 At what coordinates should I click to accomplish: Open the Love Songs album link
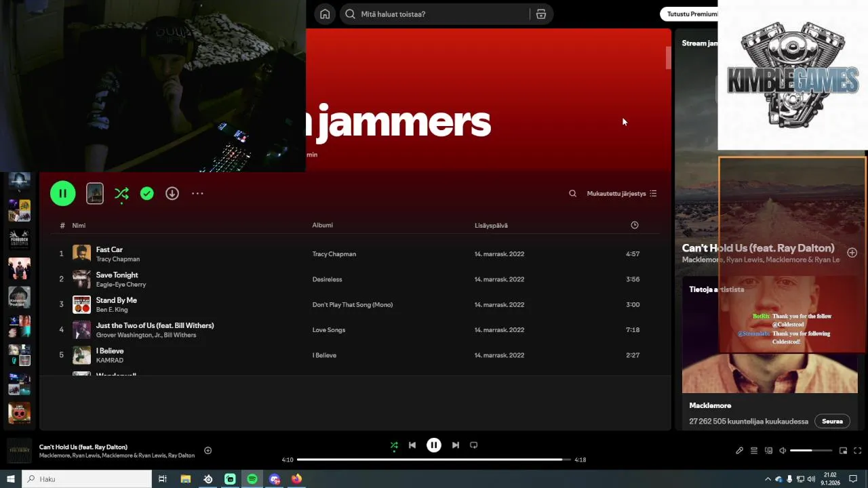pyautogui.click(x=329, y=330)
